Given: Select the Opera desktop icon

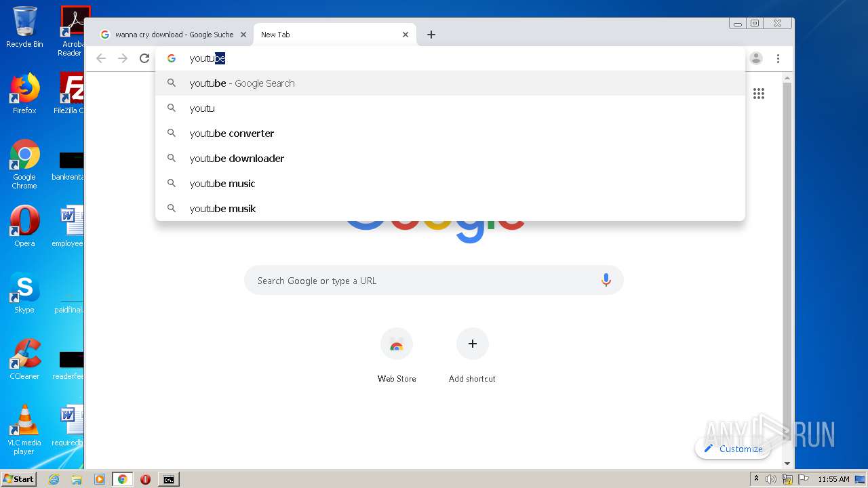Looking at the screenshot, I should (x=24, y=226).
